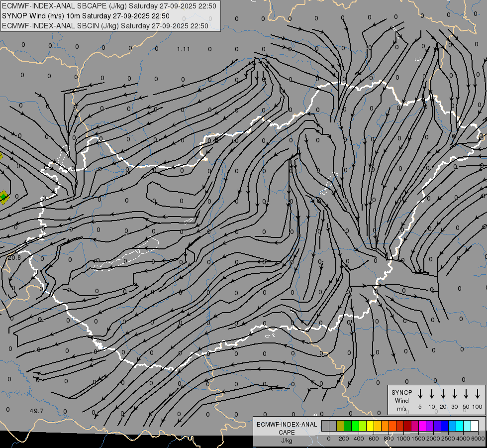
Task: Pick the cyan CAPE legend swatch
Action: 460,426
